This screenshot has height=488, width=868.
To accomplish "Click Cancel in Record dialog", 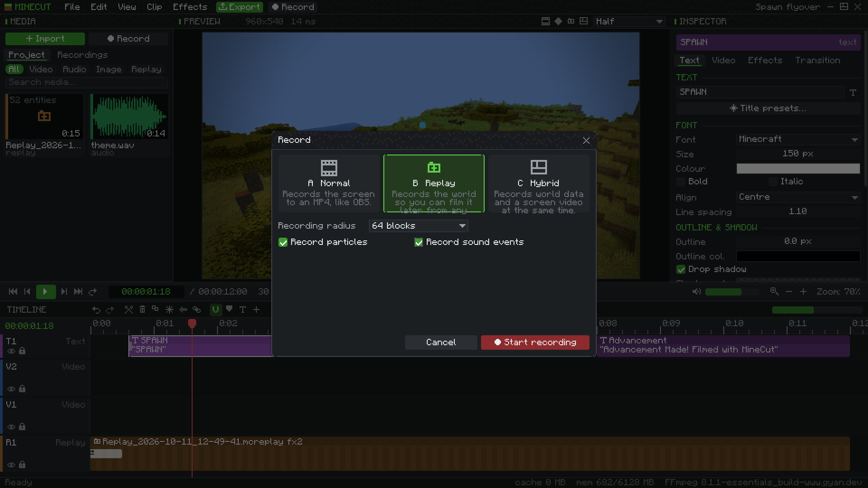I will click(x=441, y=342).
